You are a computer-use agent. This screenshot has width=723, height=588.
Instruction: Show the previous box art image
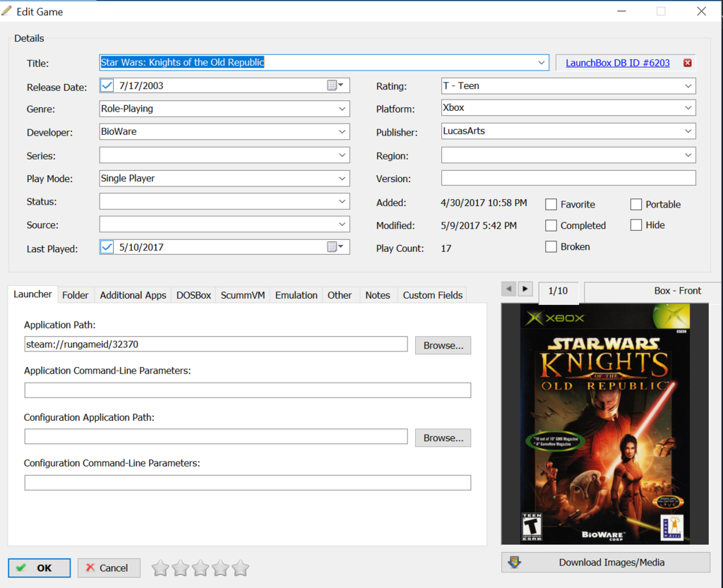pos(508,289)
